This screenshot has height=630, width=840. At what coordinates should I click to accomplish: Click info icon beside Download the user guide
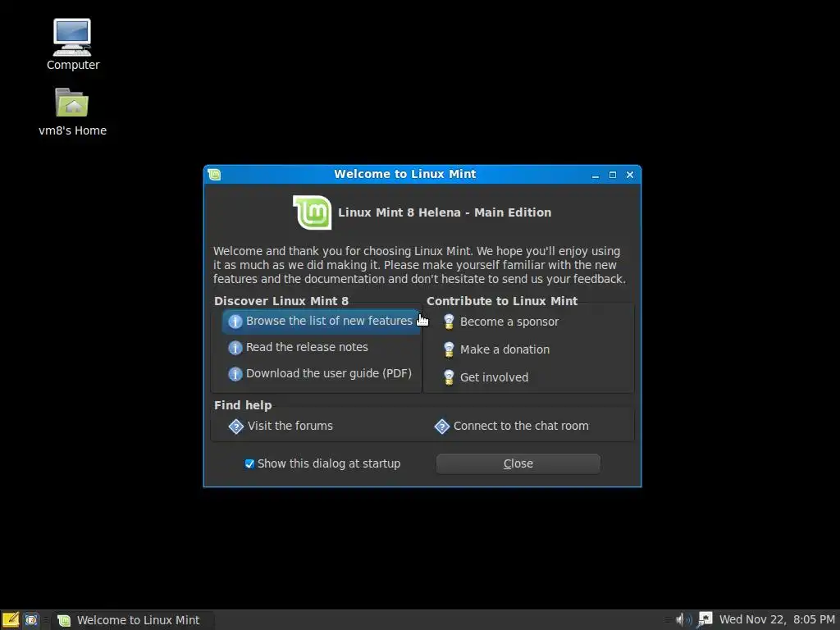coord(235,374)
